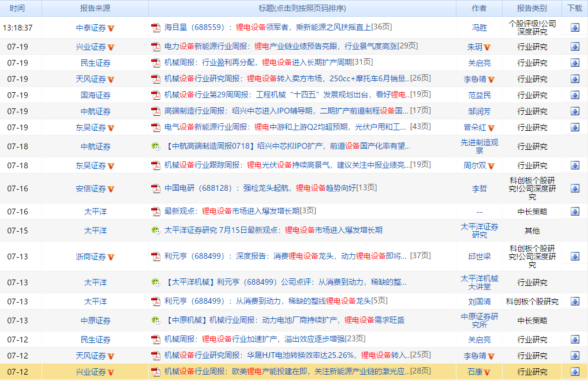Click the orange V badge next to 周尔双
Viewport: 588px width, 381px height.
(491, 166)
